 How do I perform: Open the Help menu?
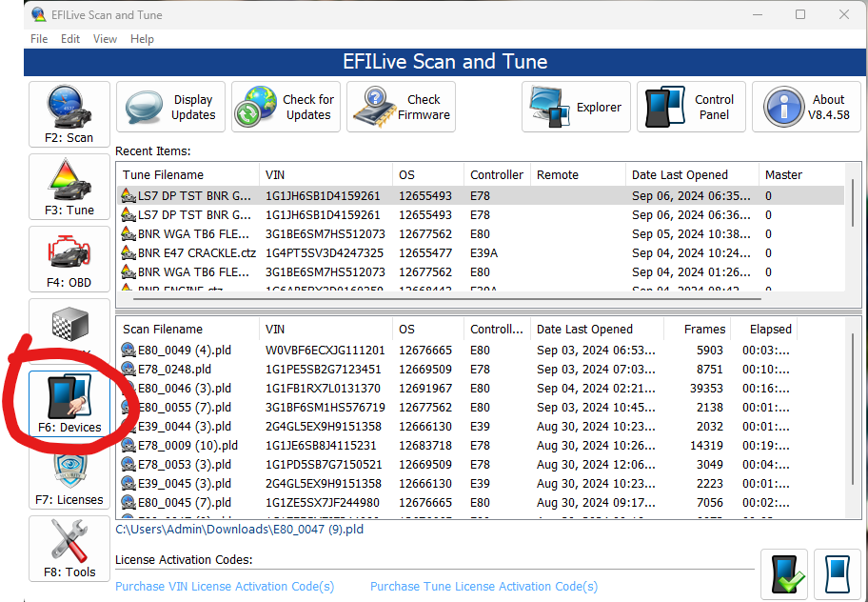142,39
